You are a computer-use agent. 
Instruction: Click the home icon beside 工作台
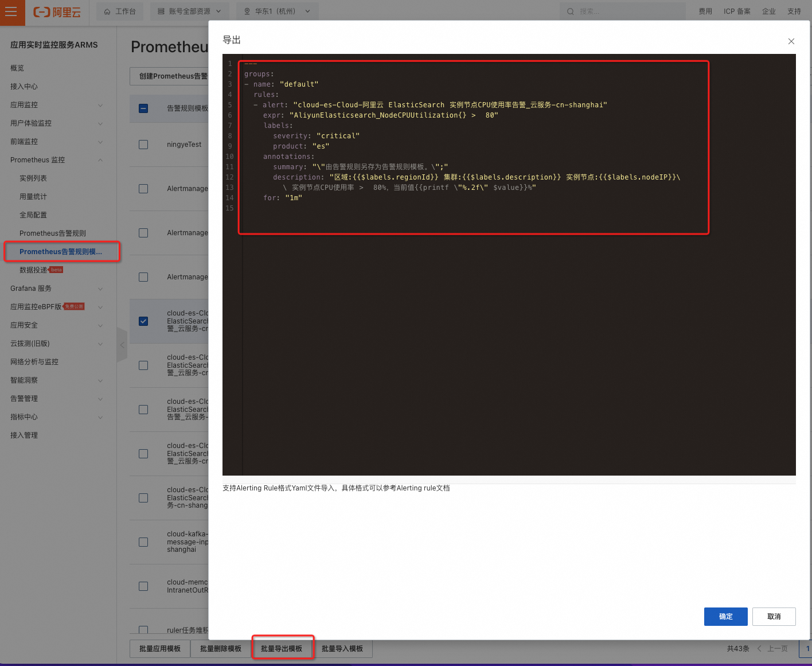coord(107,11)
